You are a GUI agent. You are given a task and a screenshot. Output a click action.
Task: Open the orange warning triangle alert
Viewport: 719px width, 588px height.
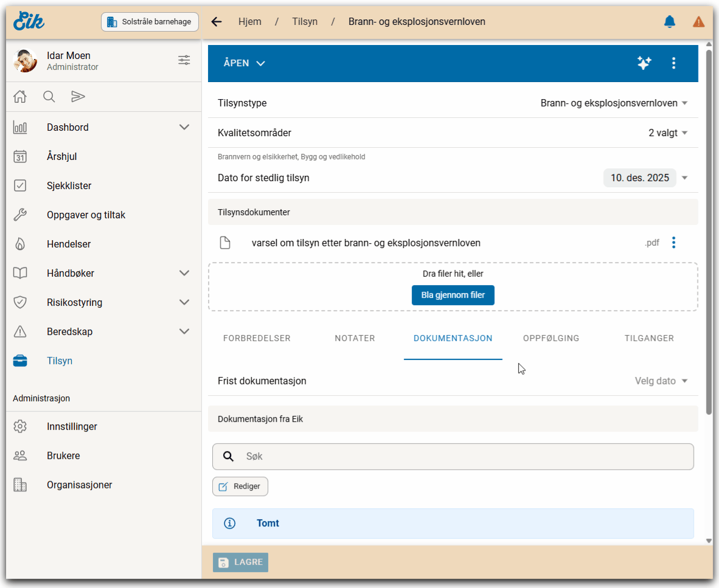click(698, 22)
